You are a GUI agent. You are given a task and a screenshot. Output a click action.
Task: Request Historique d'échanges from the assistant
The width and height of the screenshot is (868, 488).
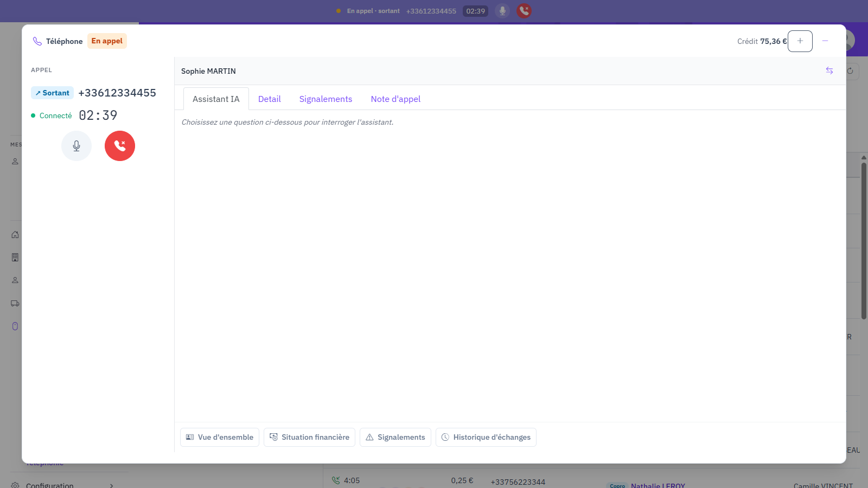(486, 437)
